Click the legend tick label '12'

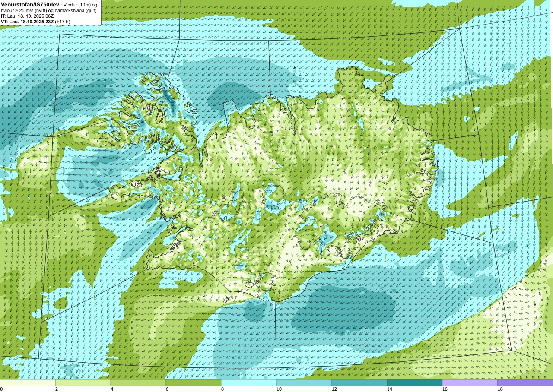334,389
